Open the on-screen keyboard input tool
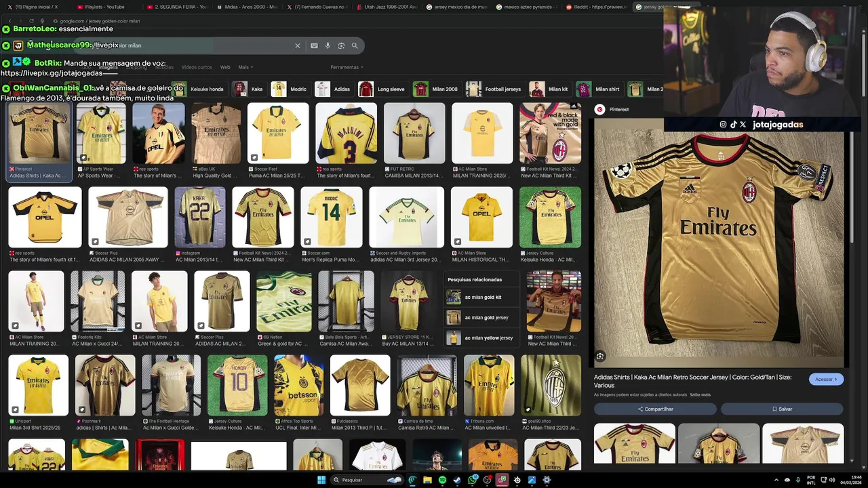The width and height of the screenshot is (868, 488). point(314,45)
